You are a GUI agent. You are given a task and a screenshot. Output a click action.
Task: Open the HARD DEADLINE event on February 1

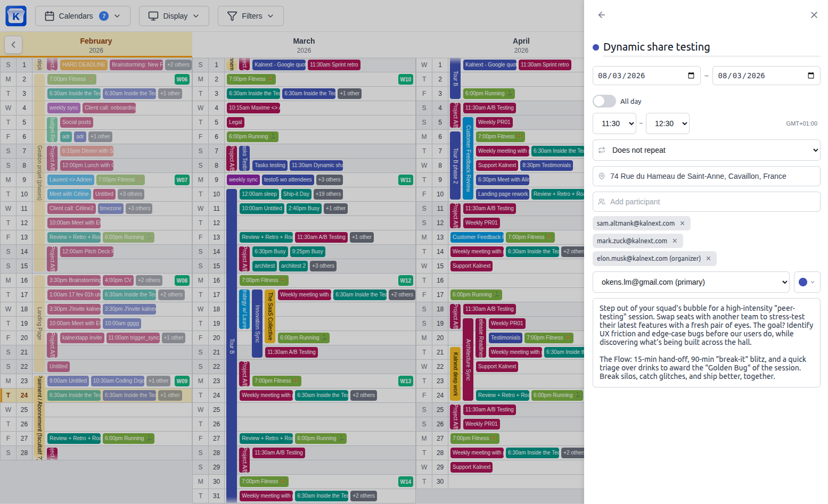[x=84, y=65]
